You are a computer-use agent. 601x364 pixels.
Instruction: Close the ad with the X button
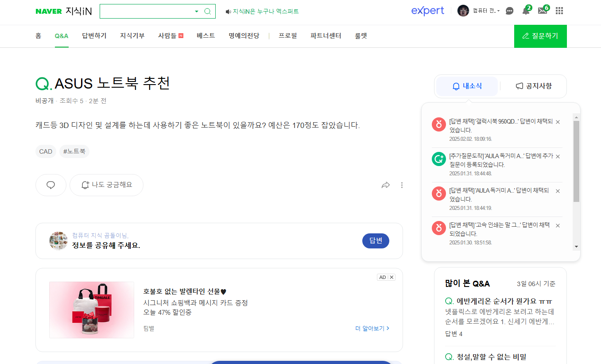click(x=392, y=277)
